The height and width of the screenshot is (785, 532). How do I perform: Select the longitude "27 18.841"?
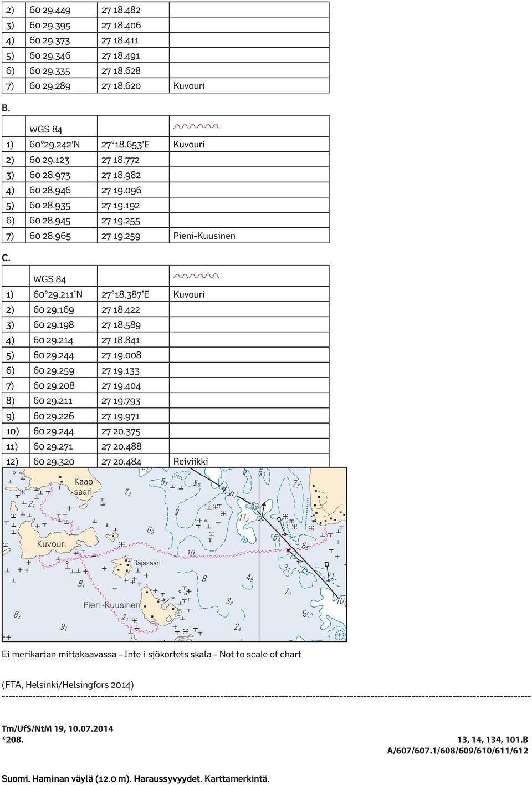click(120, 340)
